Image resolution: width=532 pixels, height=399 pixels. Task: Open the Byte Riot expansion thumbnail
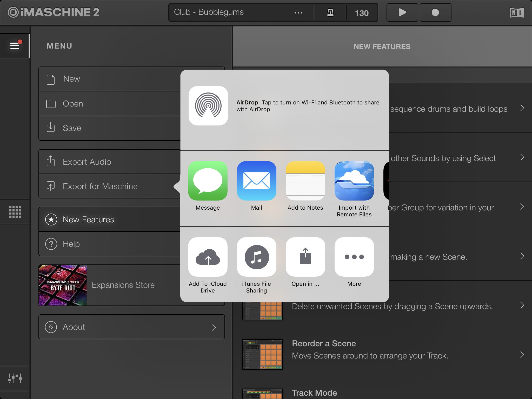(63, 285)
